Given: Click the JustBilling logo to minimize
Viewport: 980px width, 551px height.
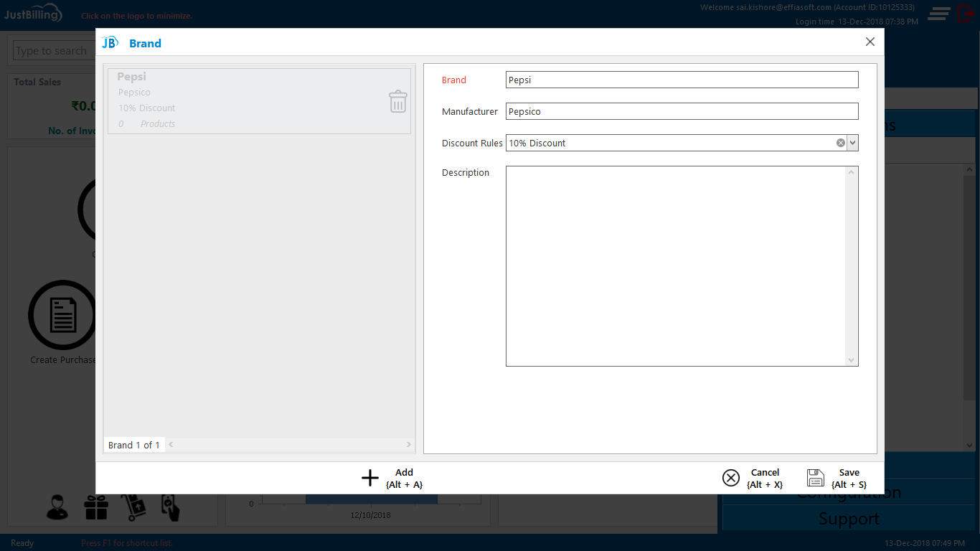Looking at the screenshot, I should tap(34, 14).
